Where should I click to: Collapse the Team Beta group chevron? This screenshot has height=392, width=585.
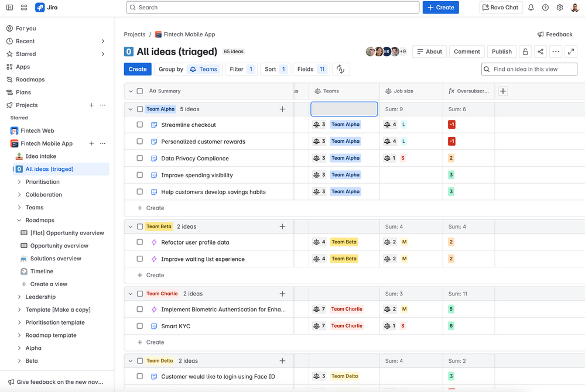(x=131, y=226)
